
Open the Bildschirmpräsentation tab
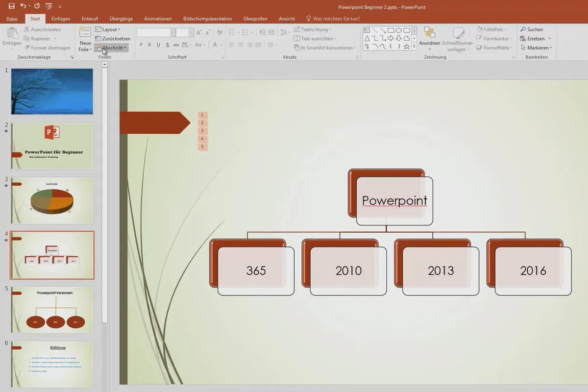pos(207,19)
